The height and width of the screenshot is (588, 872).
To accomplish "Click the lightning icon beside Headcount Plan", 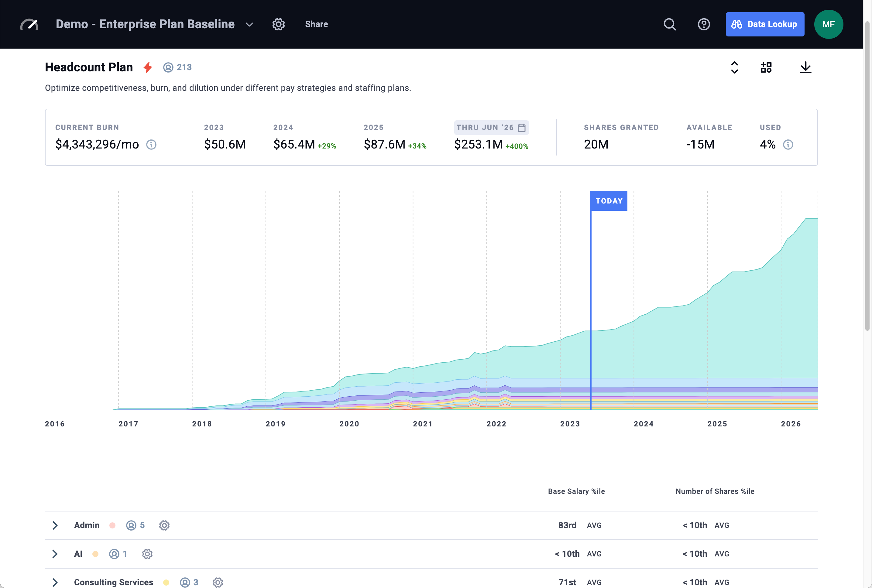I will 147,67.
